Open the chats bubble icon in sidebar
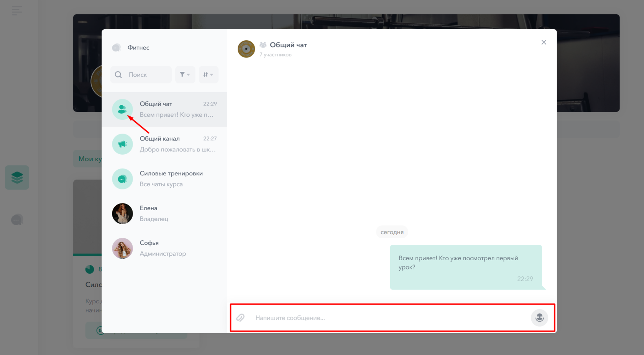Viewport: 644px width, 355px height. point(17,220)
